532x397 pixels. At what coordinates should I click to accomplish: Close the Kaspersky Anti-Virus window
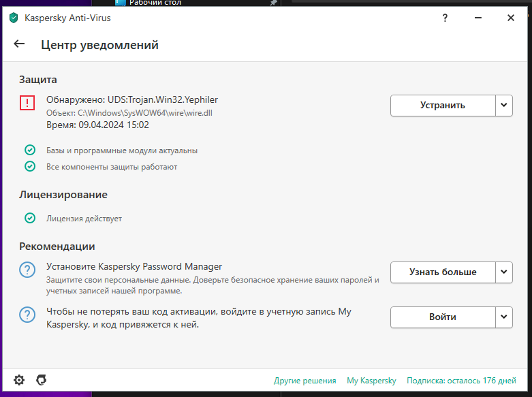click(511, 18)
